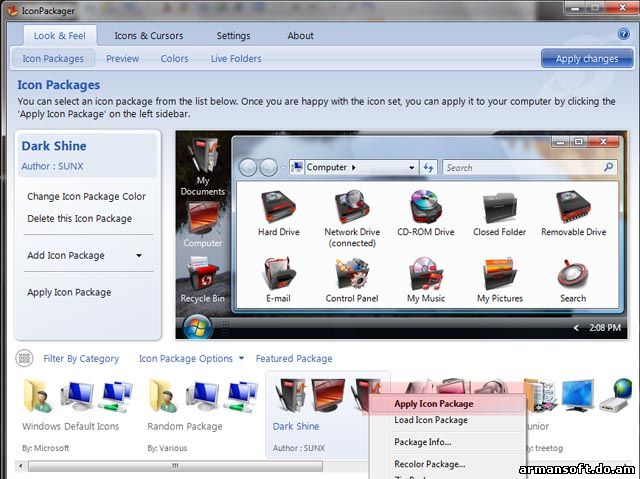The image size is (640, 479).
Task: Click the help question mark icon
Action: point(623,34)
